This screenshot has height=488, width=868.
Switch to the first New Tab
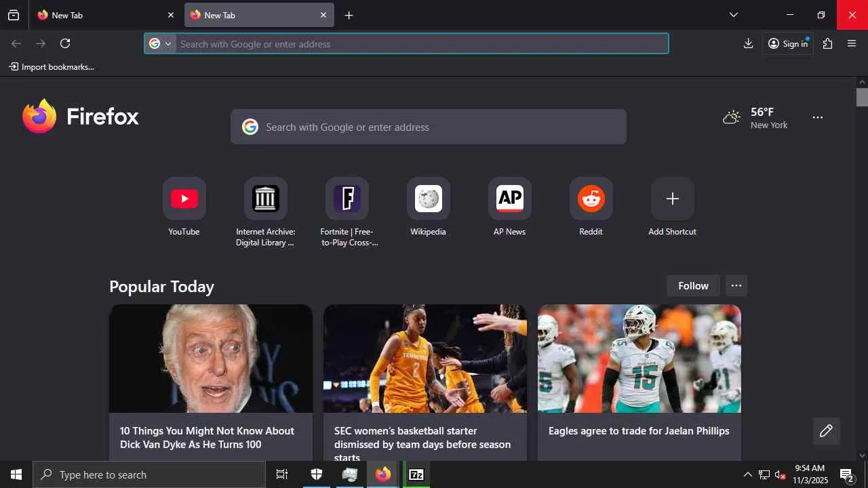click(105, 15)
